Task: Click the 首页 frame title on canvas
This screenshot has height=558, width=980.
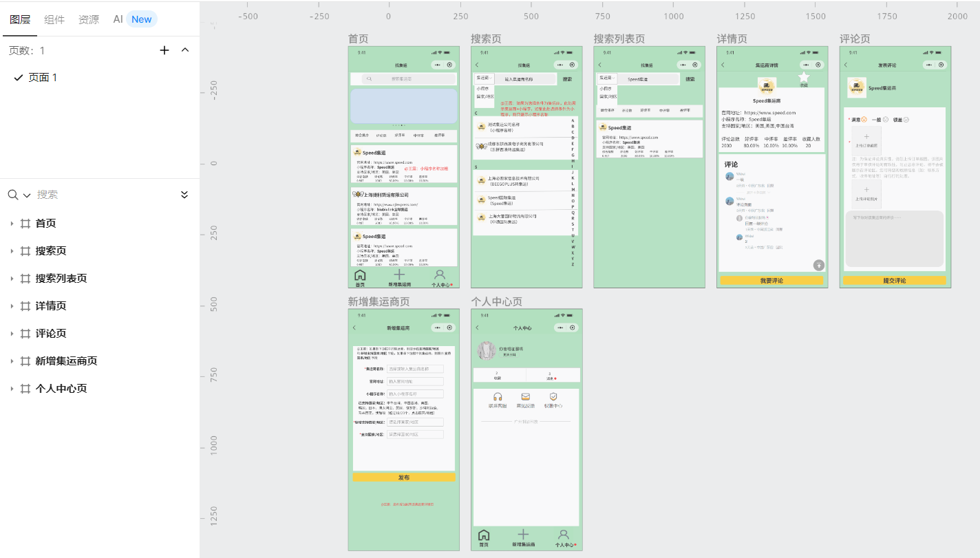Action: click(358, 39)
